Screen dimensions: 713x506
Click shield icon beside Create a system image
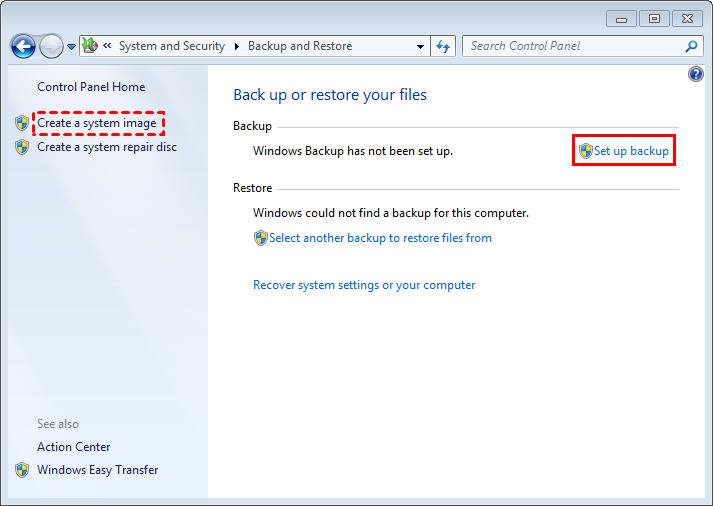click(x=22, y=123)
